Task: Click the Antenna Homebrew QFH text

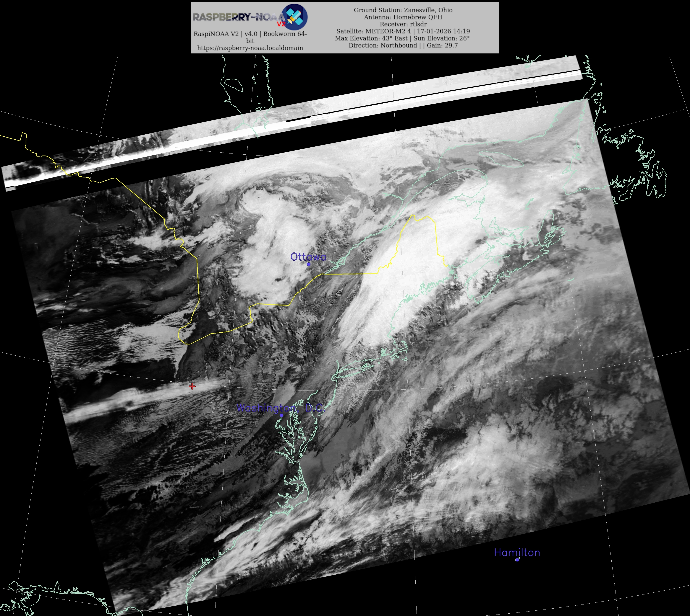Action: tap(403, 17)
